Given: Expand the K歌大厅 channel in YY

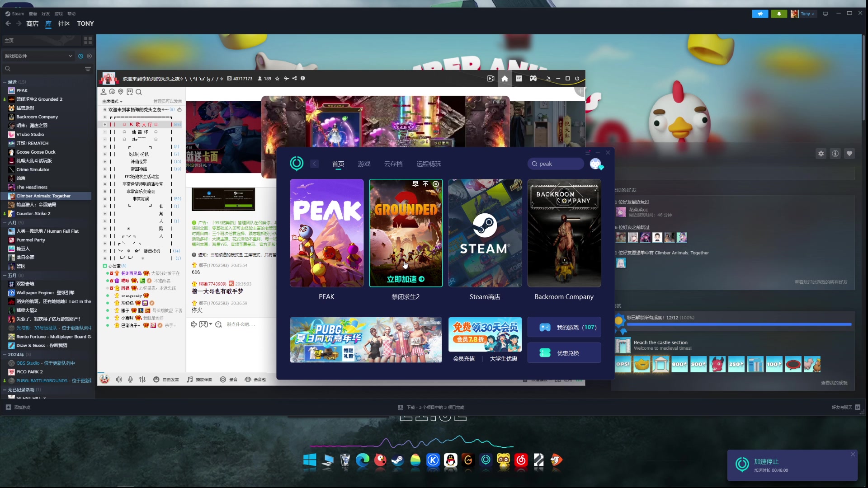Looking at the screenshot, I should pos(105,124).
